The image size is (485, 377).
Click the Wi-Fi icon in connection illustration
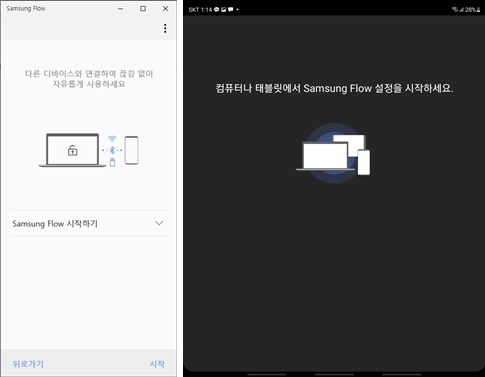pos(112,138)
